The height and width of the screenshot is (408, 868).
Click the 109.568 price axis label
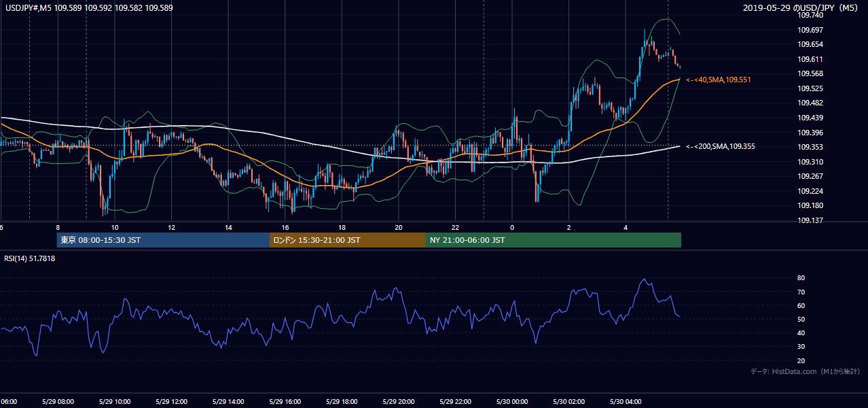point(810,73)
